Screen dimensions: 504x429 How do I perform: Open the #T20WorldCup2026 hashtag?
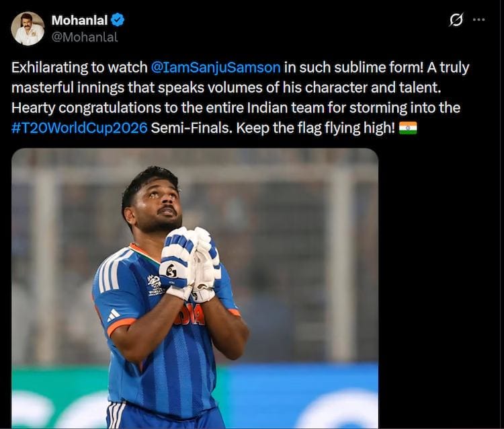pyautogui.click(x=79, y=128)
